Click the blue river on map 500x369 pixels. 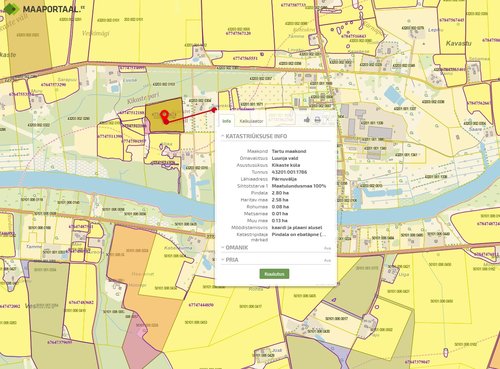(x=100, y=187)
